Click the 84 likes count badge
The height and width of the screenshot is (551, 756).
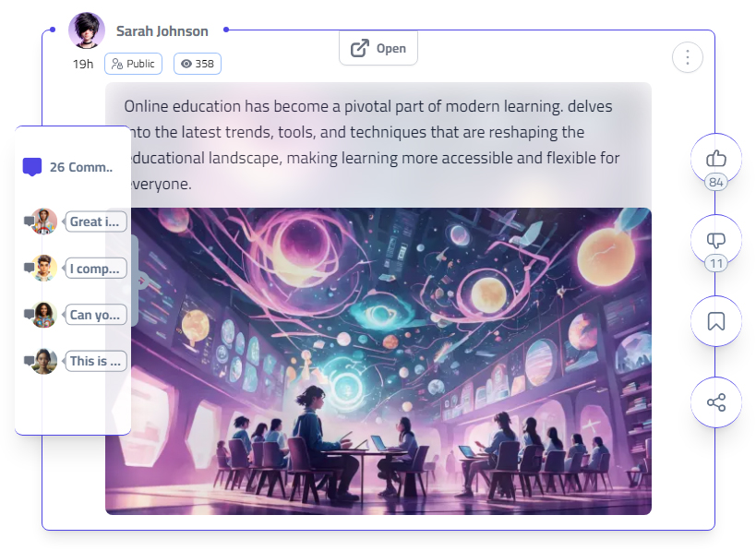pos(715,183)
